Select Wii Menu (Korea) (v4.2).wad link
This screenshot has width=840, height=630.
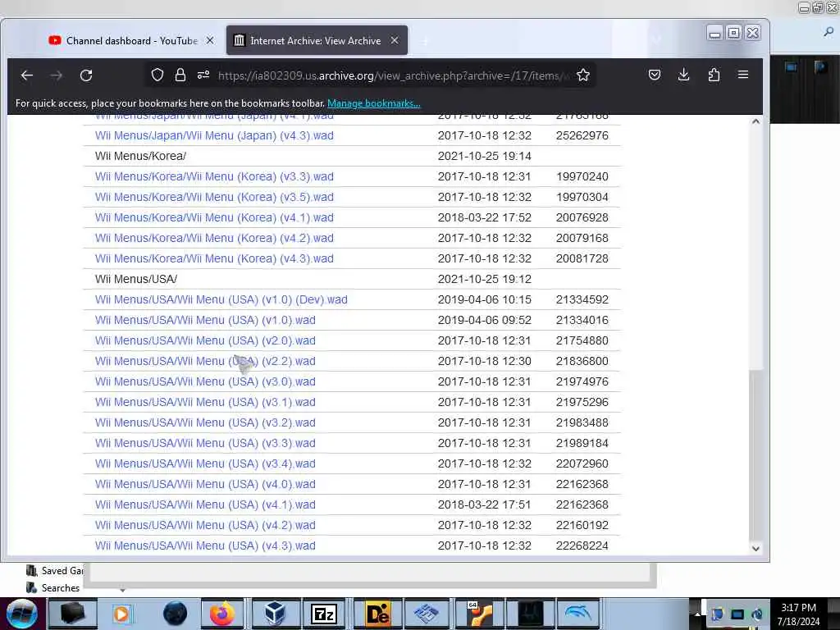coord(214,238)
